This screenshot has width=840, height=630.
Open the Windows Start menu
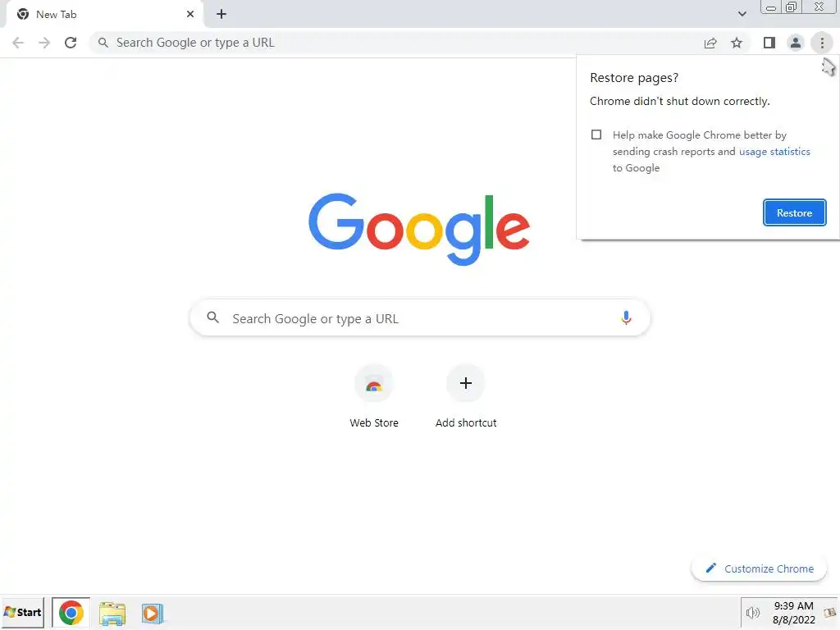(x=22, y=612)
